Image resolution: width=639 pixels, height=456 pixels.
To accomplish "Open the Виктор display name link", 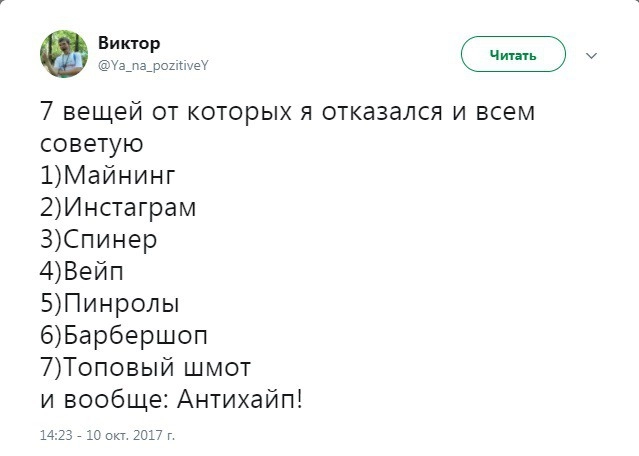I will click(129, 43).
